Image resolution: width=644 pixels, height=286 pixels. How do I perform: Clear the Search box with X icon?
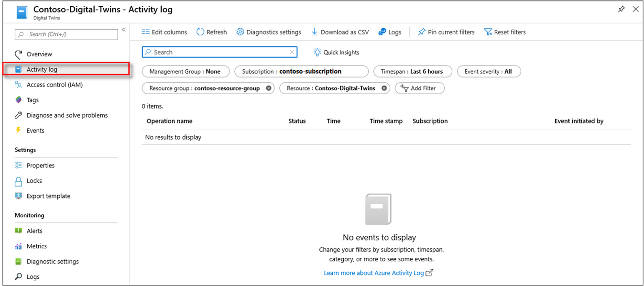tap(292, 52)
